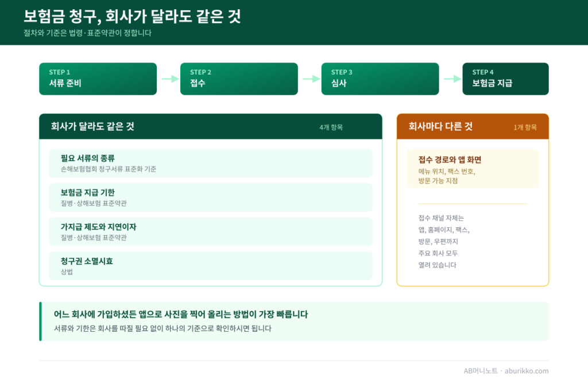The image size is (588, 392).
Task: Select the 접수 경로와 앱 화면 card
Action: click(x=473, y=169)
